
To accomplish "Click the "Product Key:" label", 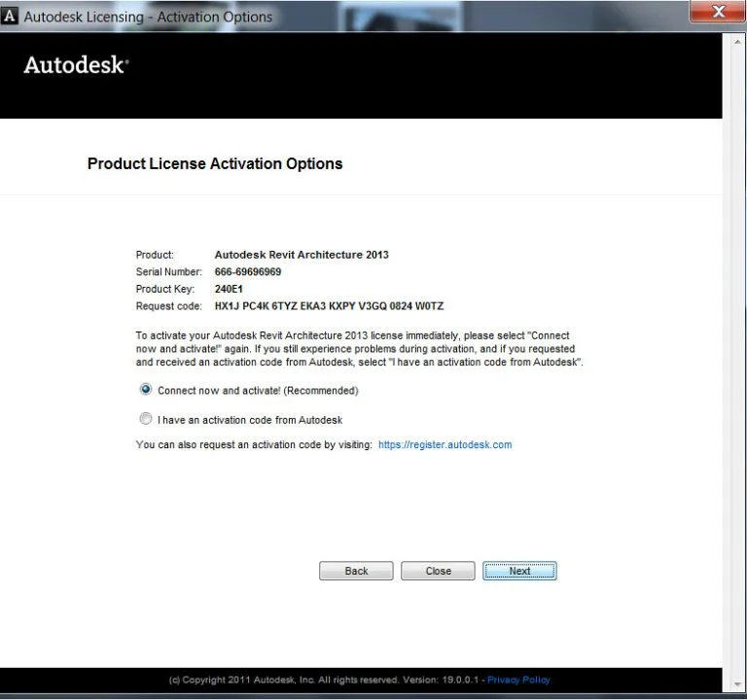I will coord(165,289).
